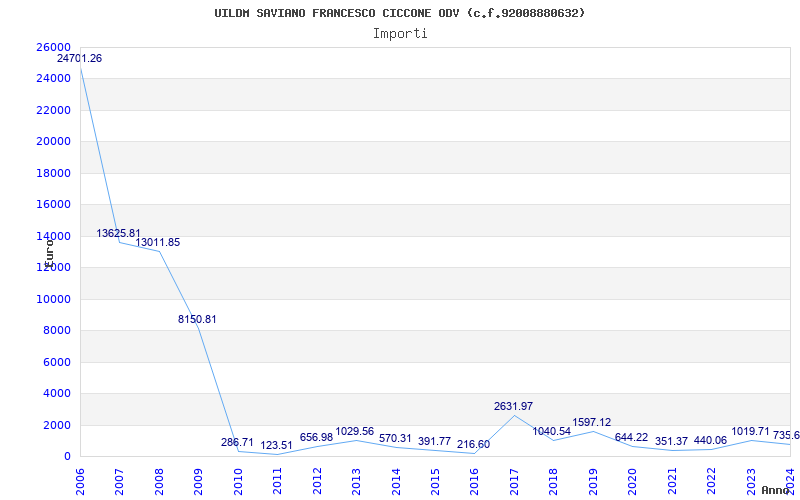Click the 2007 x-axis year label

119,481
